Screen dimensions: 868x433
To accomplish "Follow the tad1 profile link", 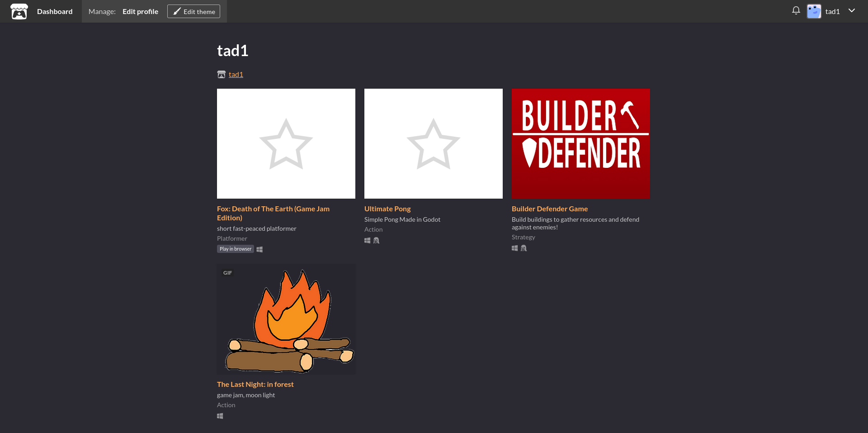I will (x=236, y=75).
